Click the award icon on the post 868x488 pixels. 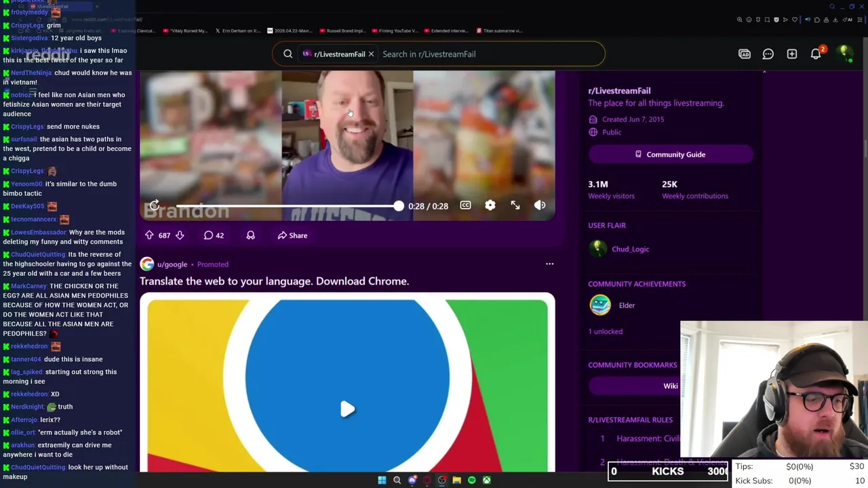[x=250, y=235]
